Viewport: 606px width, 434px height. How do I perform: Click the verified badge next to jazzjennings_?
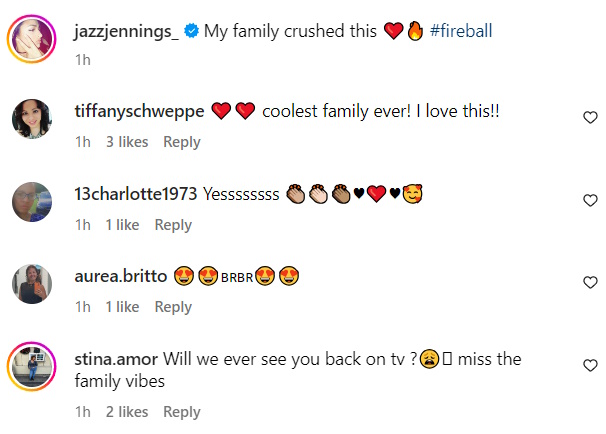point(191,31)
